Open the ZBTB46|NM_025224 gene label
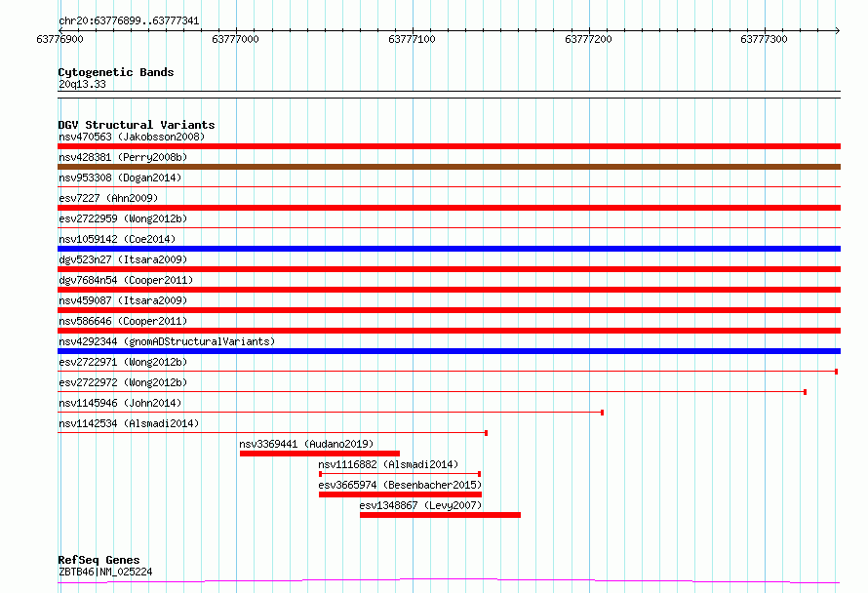868x593 pixels. [105, 572]
